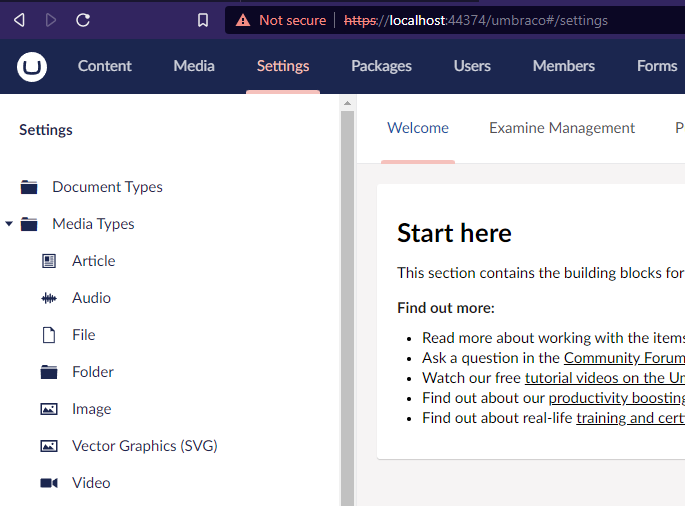
Task: Click the tree panel scrollbar up arrow
Action: click(347, 103)
